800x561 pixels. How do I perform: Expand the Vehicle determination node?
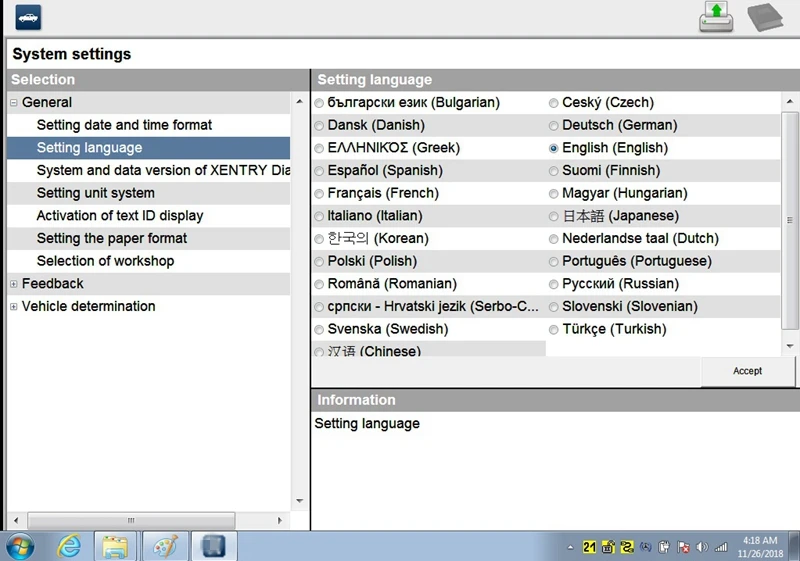(13, 307)
